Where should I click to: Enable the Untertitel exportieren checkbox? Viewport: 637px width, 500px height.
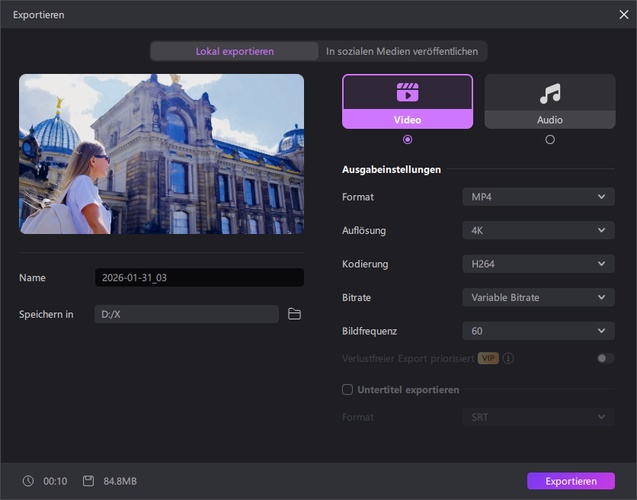[348, 389]
